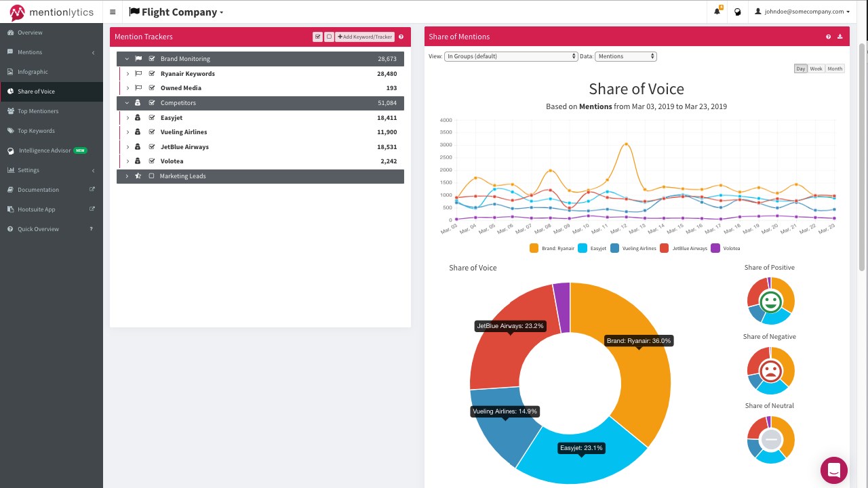Uncheck the Vueling Airlines checkbox

click(152, 132)
